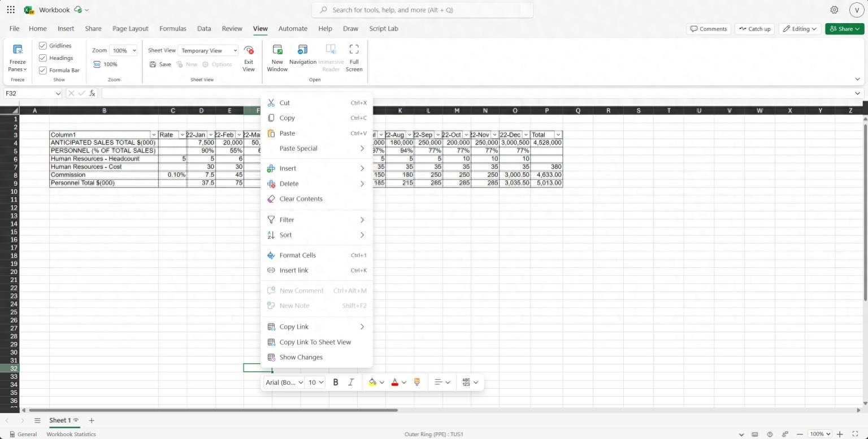
Task: Click Insert link in the context menu
Action: [316, 271]
